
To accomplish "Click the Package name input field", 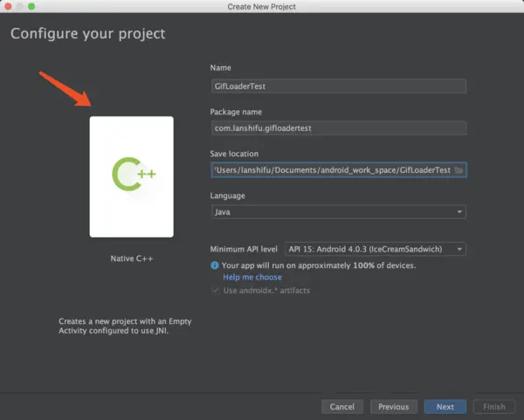I will [x=339, y=128].
